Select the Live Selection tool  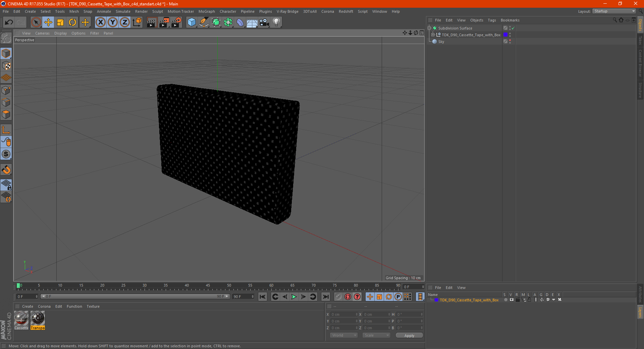point(36,22)
